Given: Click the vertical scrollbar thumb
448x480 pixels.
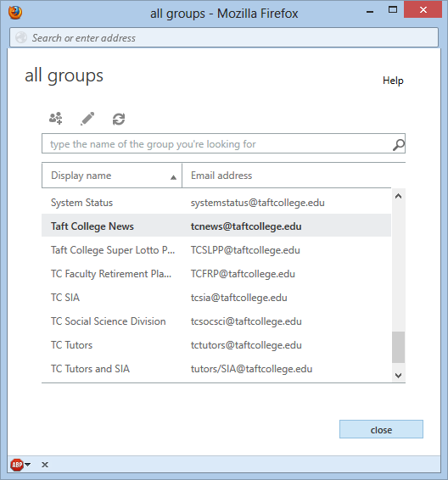Looking at the screenshot, I should (x=399, y=347).
